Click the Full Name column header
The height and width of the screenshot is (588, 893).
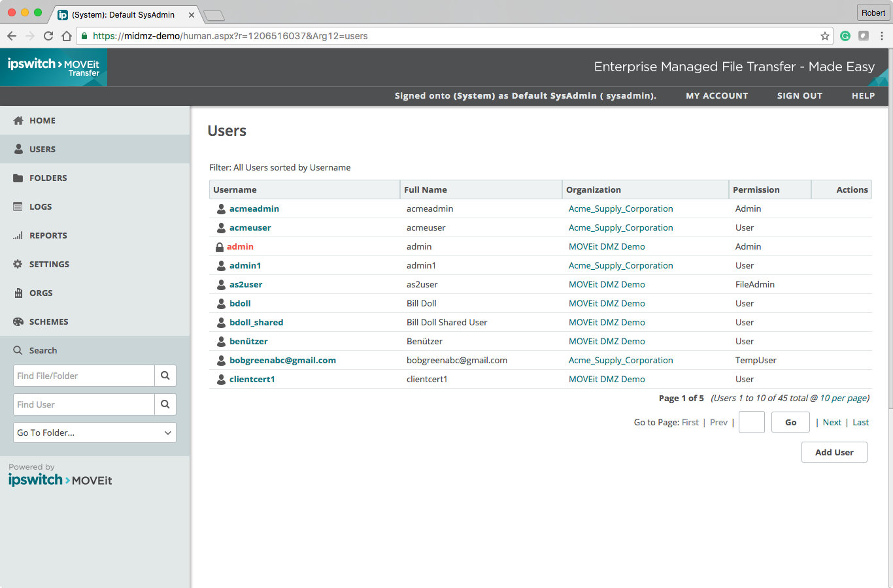[481, 189]
